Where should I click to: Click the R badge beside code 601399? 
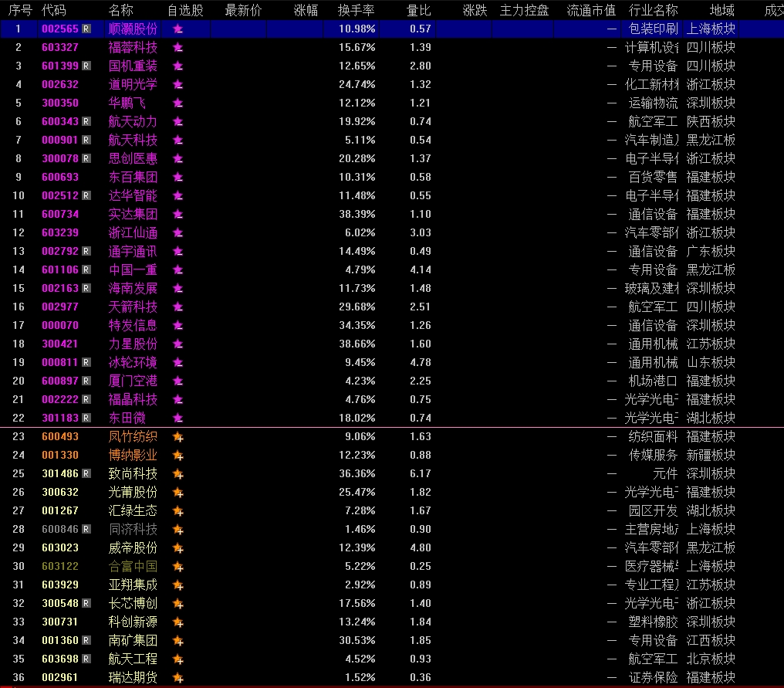(x=86, y=66)
